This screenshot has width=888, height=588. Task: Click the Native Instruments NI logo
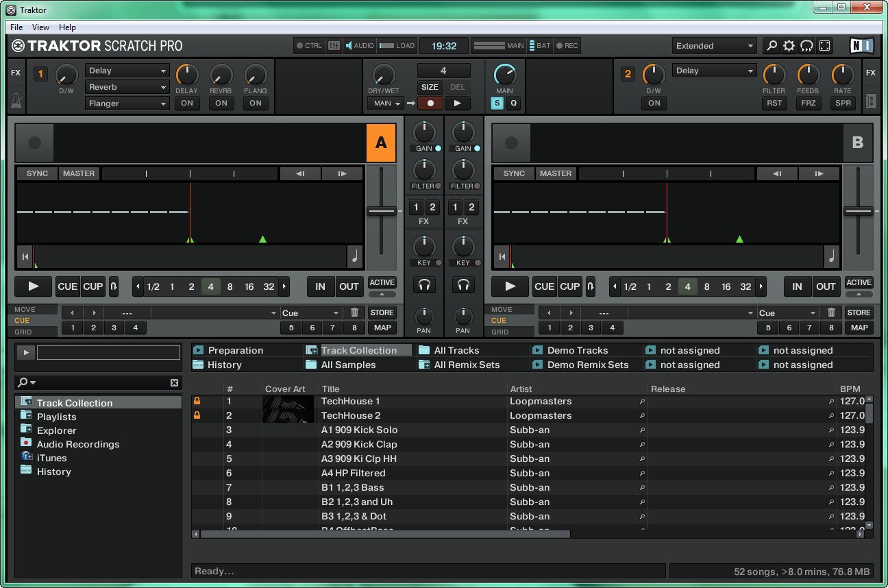pos(862,46)
